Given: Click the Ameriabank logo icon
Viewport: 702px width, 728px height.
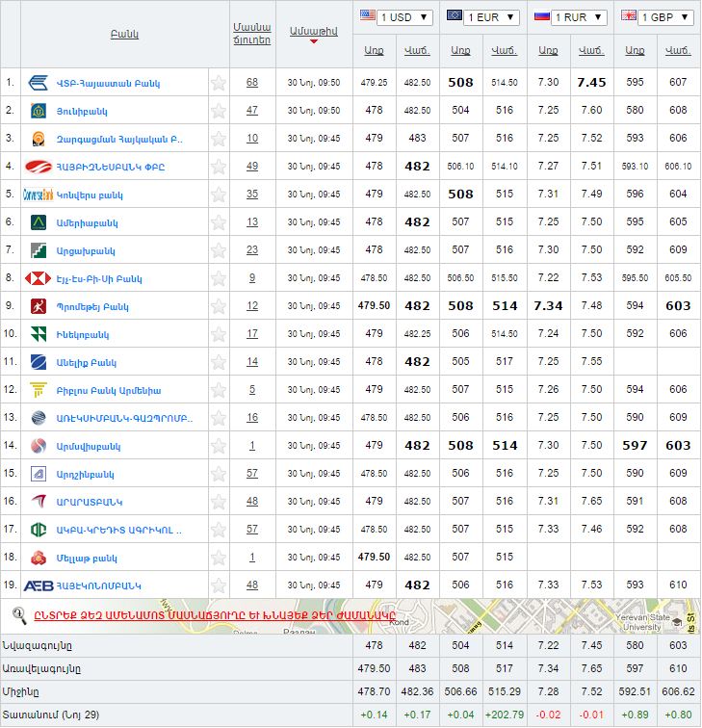Looking at the screenshot, I should 39,222.
